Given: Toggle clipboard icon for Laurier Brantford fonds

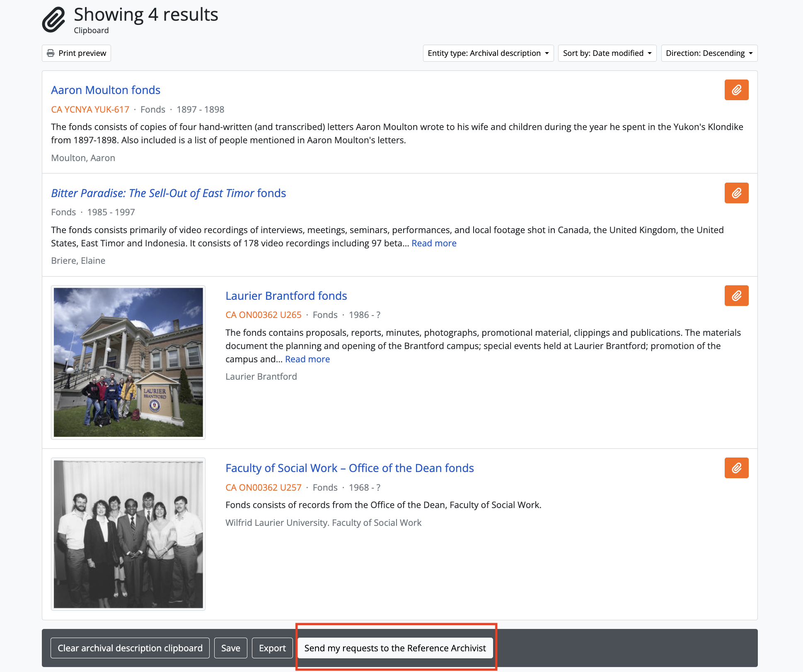Looking at the screenshot, I should (x=736, y=296).
